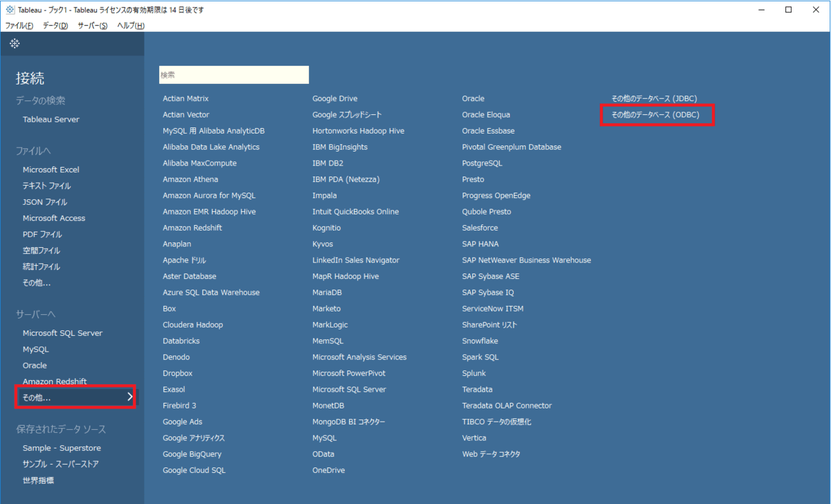
Task: Choose Anaplan connector
Action: tap(177, 244)
